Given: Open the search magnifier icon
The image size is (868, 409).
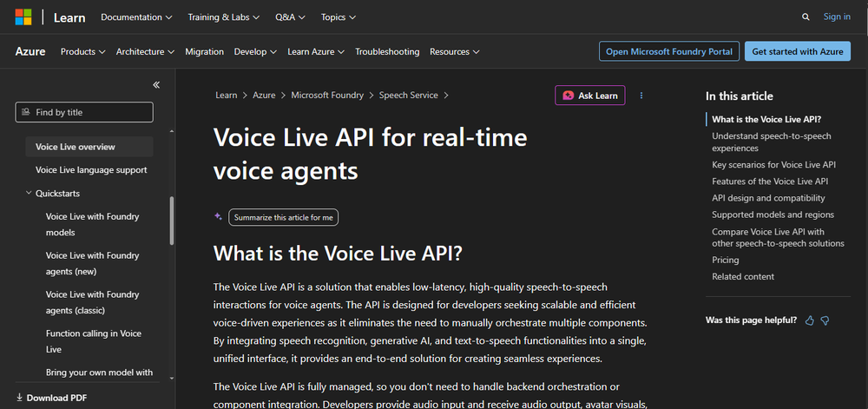Looking at the screenshot, I should [806, 17].
